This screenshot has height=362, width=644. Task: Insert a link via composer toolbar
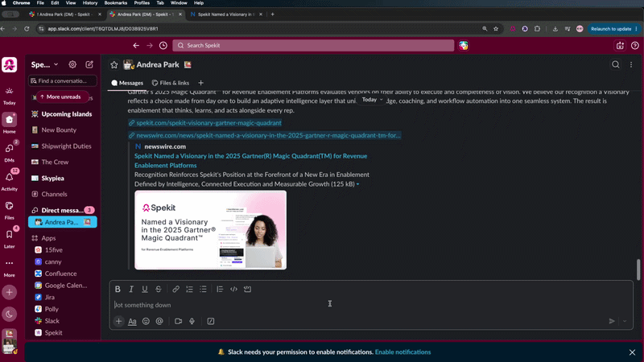point(175,289)
